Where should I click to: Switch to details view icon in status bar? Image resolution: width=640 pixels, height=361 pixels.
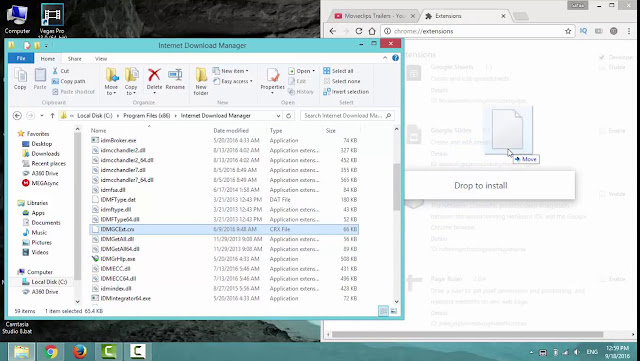point(383,311)
